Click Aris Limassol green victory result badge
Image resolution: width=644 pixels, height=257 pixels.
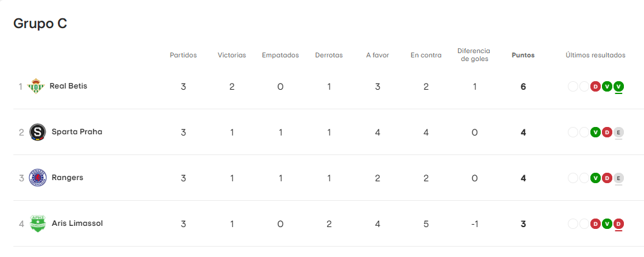[607, 223]
